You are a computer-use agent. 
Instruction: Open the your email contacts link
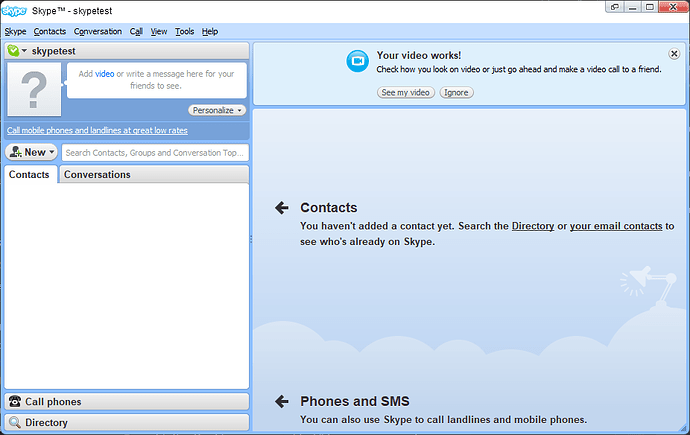[616, 226]
